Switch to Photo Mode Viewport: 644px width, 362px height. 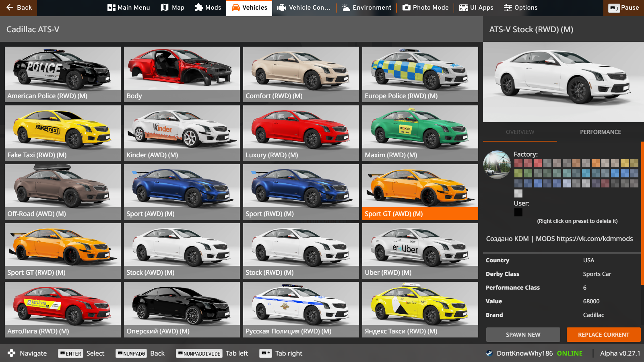click(x=425, y=8)
